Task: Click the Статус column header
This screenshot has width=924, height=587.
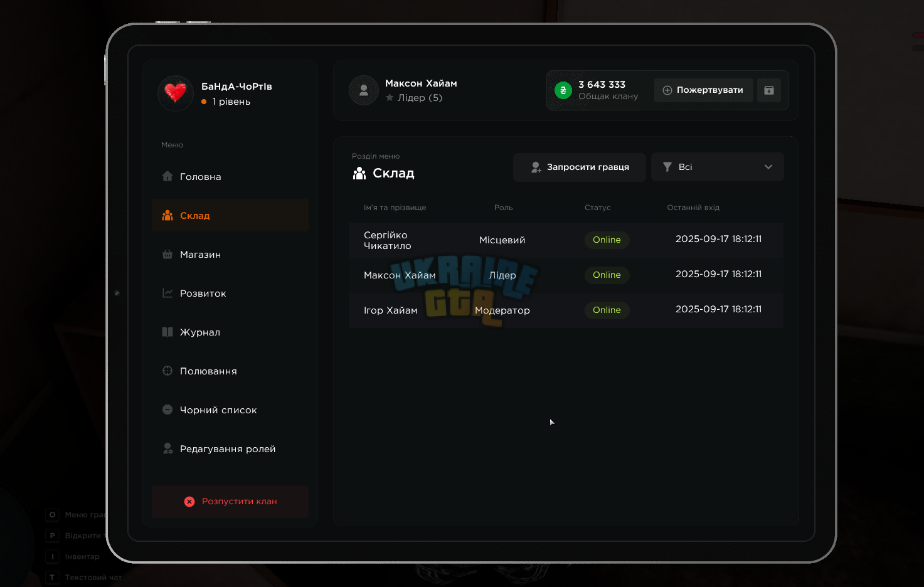Action: pos(597,208)
